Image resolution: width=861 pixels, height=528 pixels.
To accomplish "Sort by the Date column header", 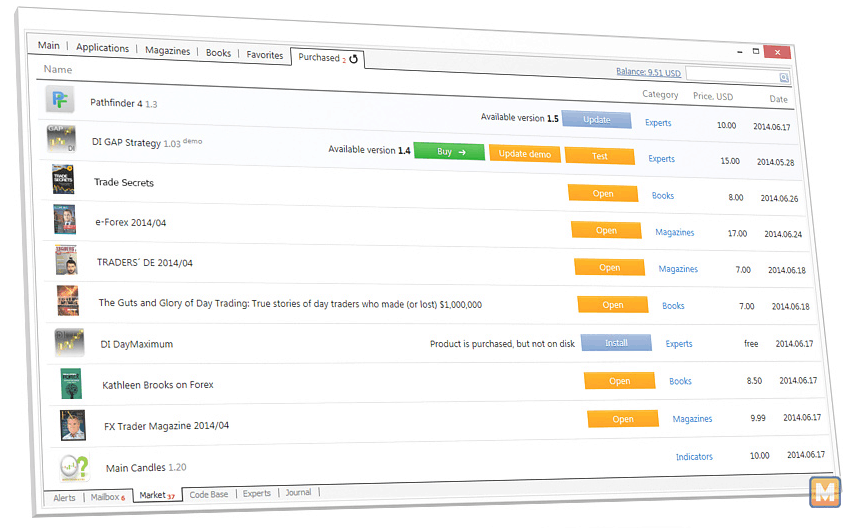I will pyautogui.click(x=778, y=99).
